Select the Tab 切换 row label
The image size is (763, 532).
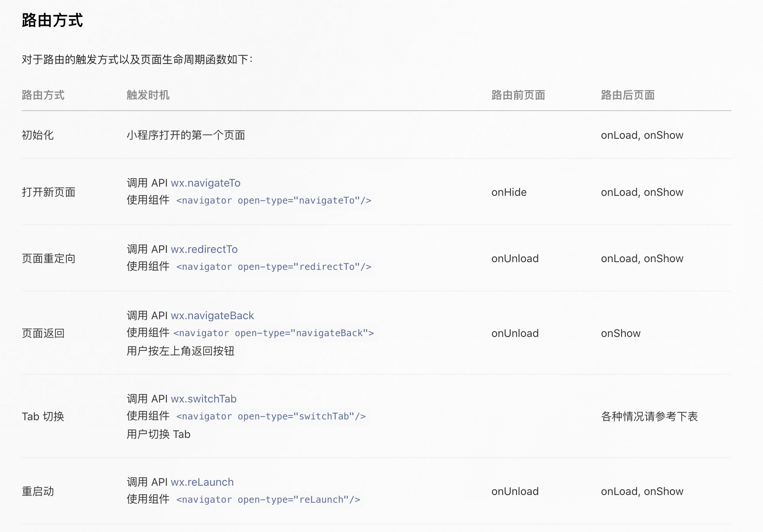tap(43, 417)
